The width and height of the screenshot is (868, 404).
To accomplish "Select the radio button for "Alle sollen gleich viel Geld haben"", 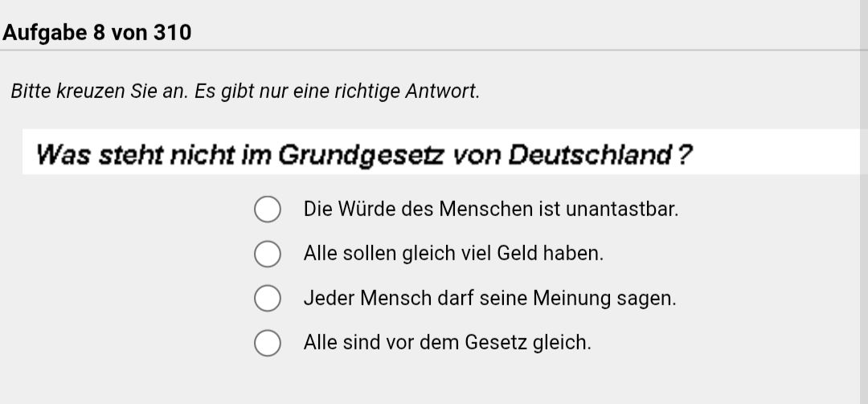I will pos(268,254).
